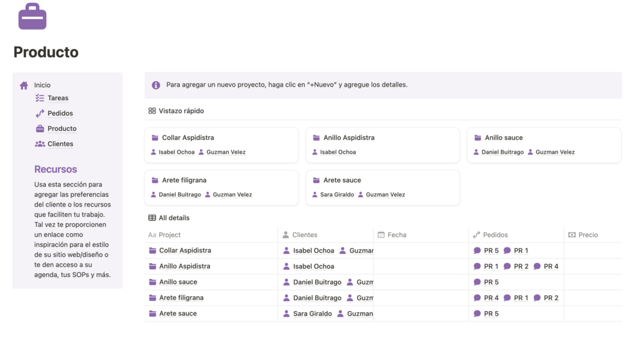Open the Anillo sauce gallery card
The height and width of the screenshot is (363, 644).
point(543,145)
